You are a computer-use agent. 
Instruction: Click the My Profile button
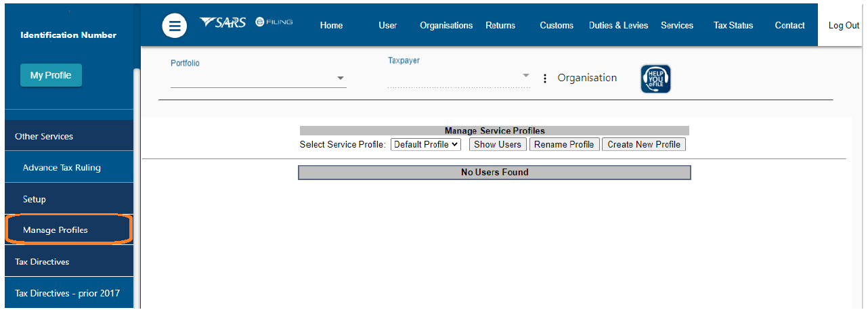click(51, 75)
